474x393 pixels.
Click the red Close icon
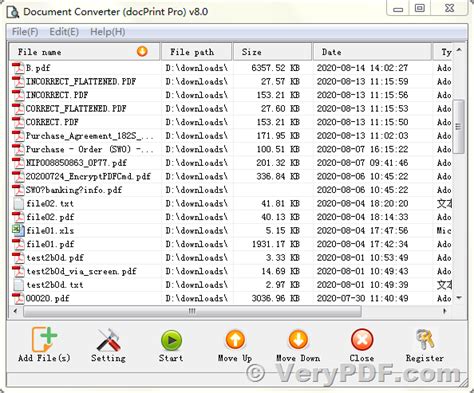click(362, 340)
